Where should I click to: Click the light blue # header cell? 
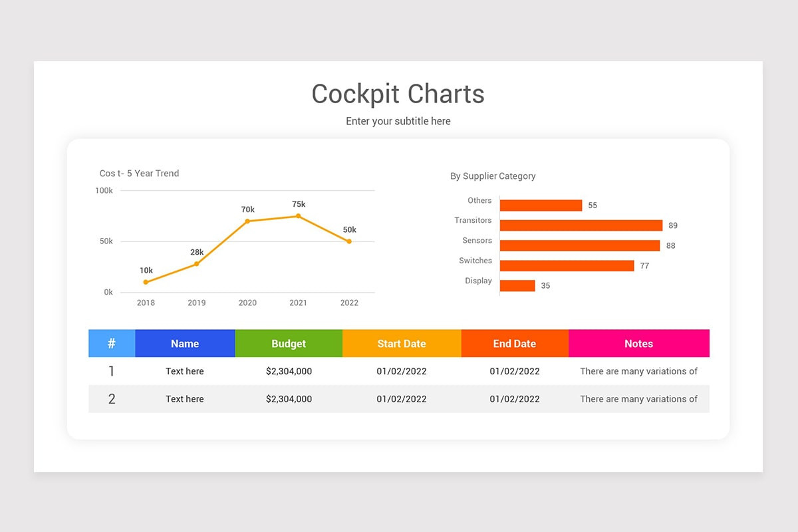(x=112, y=343)
